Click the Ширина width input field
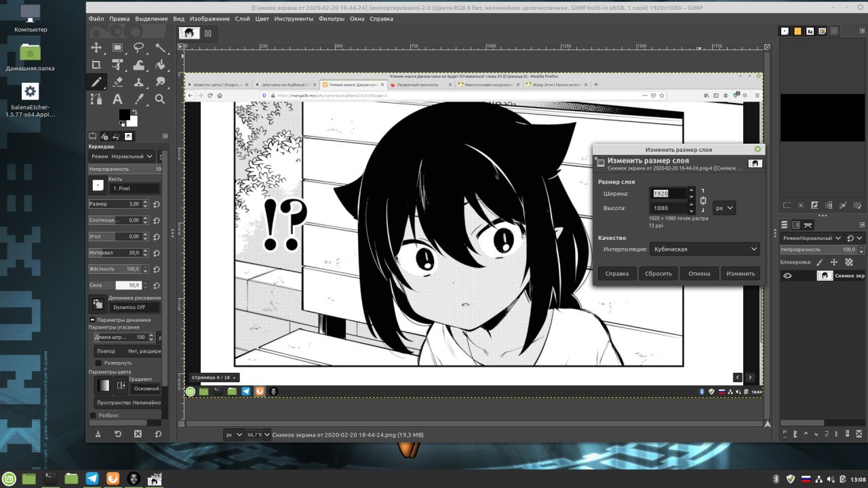868x488 pixels. pyautogui.click(x=668, y=193)
